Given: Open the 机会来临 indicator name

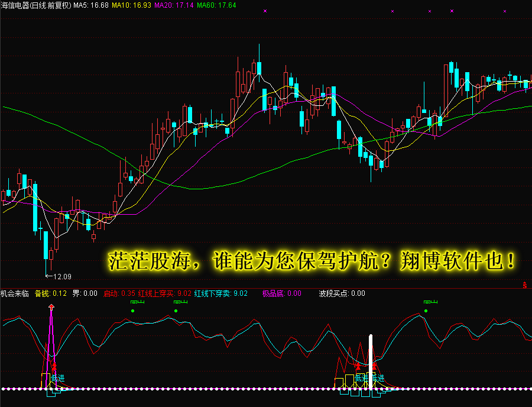Looking at the screenshot, I should [x=14, y=293].
